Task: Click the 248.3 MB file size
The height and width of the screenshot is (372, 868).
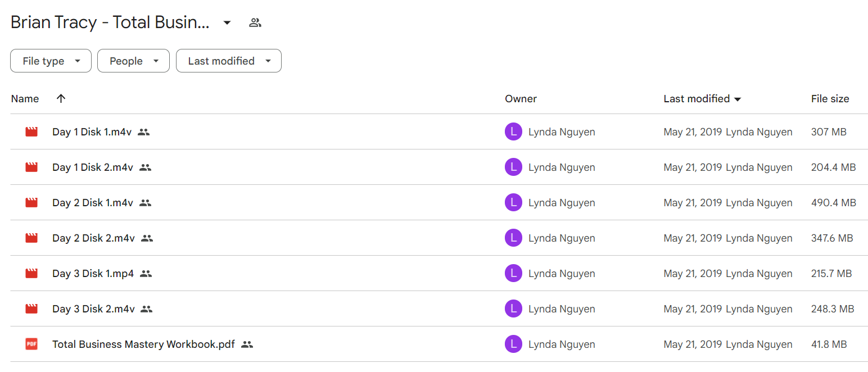Action: [x=833, y=309]
